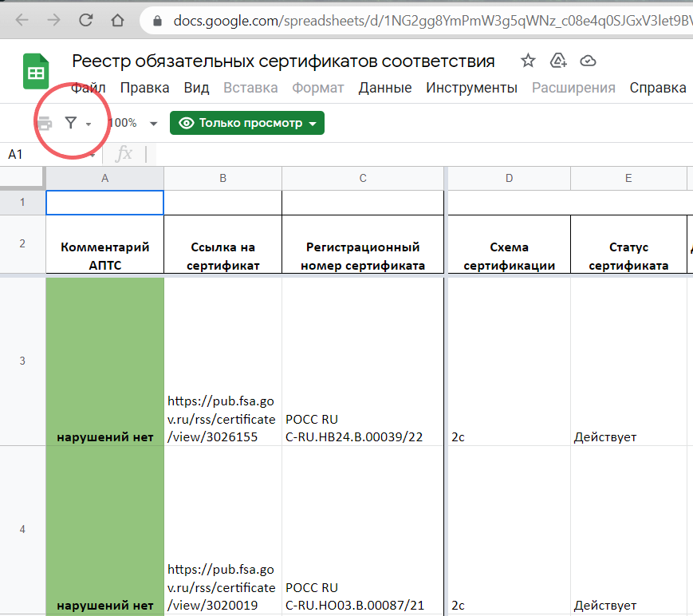
Task: Click the A1 name box
Action: pos(51,154)
